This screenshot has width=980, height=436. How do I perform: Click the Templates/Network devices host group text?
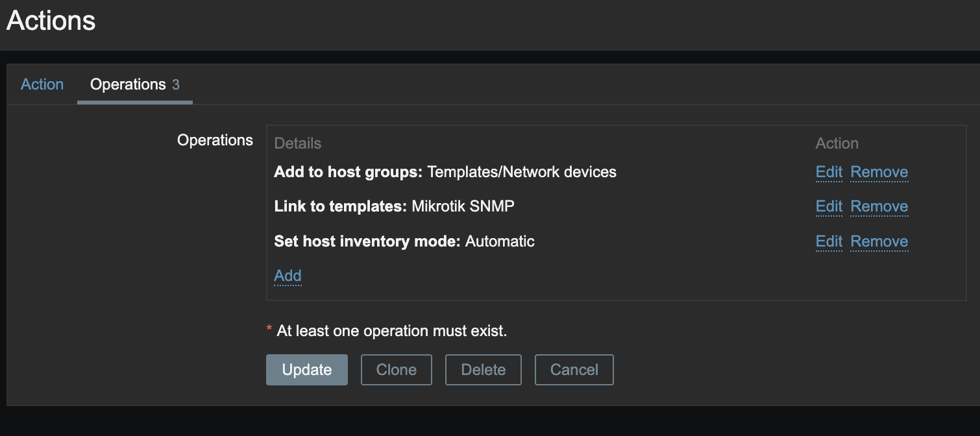click(522, 172)
